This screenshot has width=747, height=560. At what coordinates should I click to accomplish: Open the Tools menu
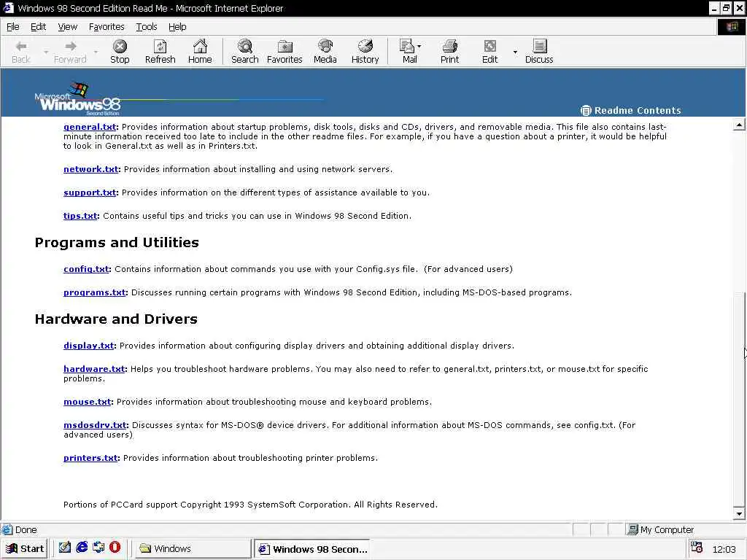(147, 27)
